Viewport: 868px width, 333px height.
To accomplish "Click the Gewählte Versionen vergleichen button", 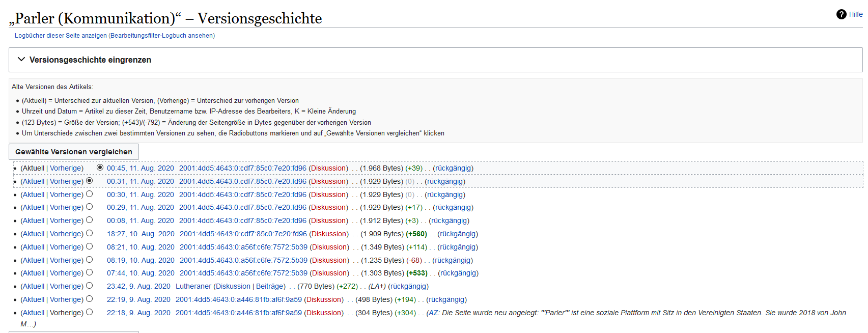I will click(74, 152).
